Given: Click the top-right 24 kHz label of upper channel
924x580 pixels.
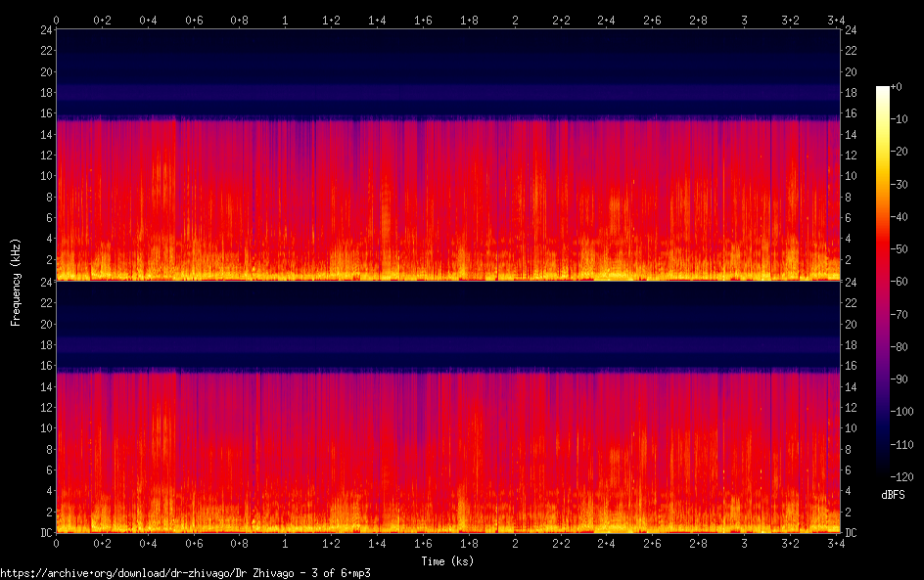Looking at the screenshot, I should (x=851, y=30).
